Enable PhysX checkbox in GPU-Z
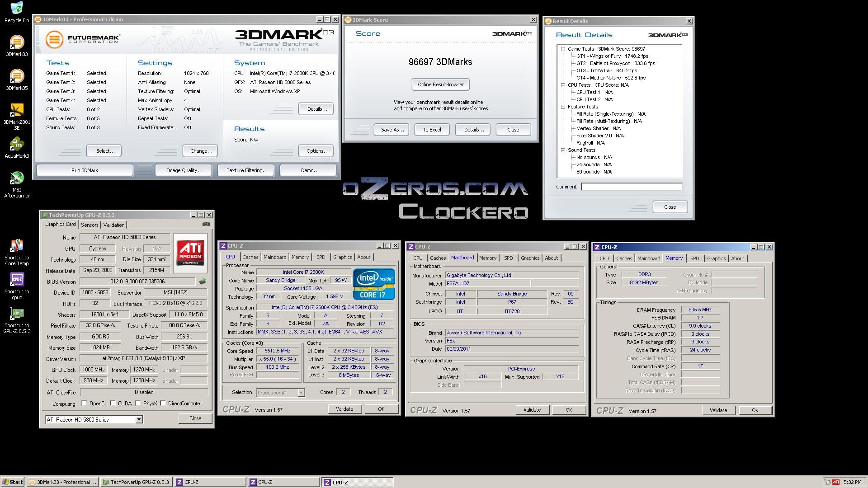 (138, 404)
